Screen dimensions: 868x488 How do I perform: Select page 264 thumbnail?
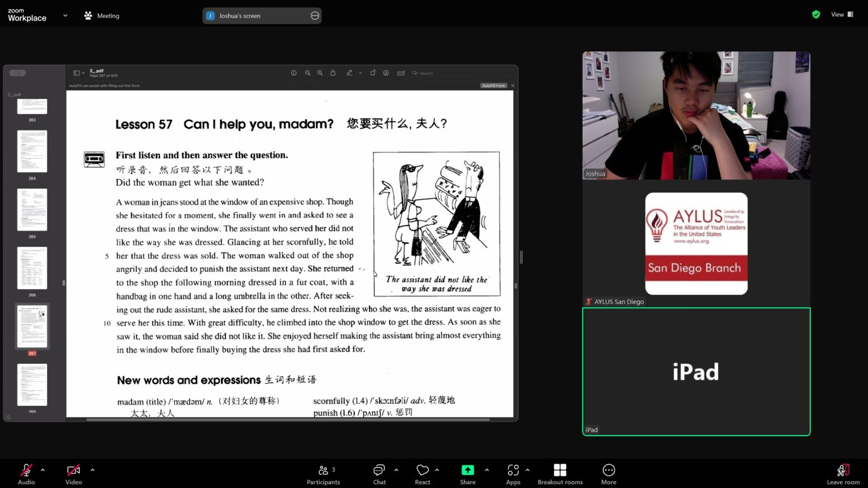[x=32, y=151]
